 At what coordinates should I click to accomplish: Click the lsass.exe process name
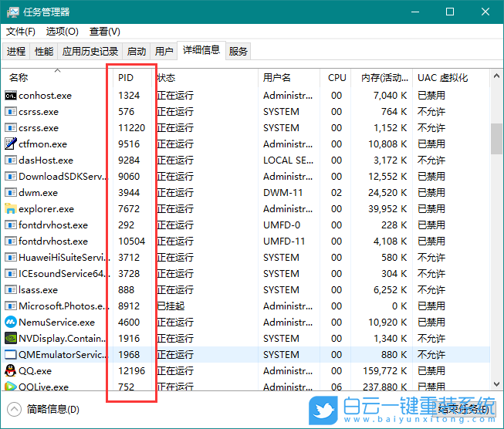[39, 289]
